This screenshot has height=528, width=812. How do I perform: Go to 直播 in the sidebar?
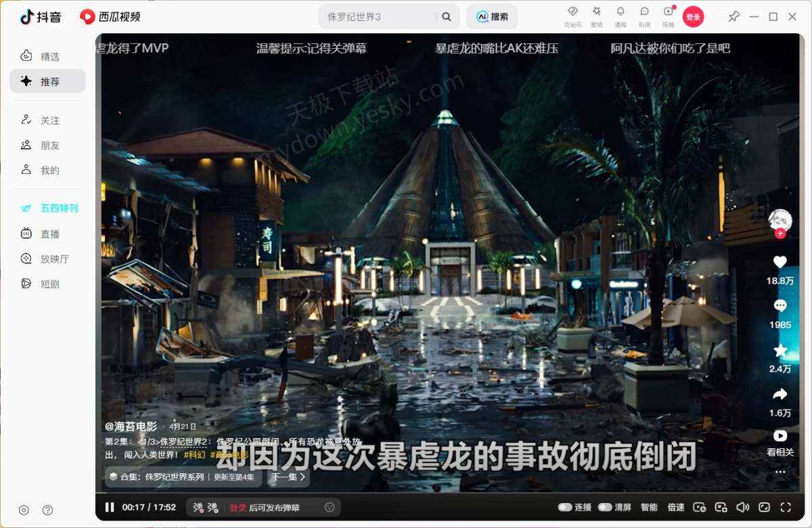point(47,234)
